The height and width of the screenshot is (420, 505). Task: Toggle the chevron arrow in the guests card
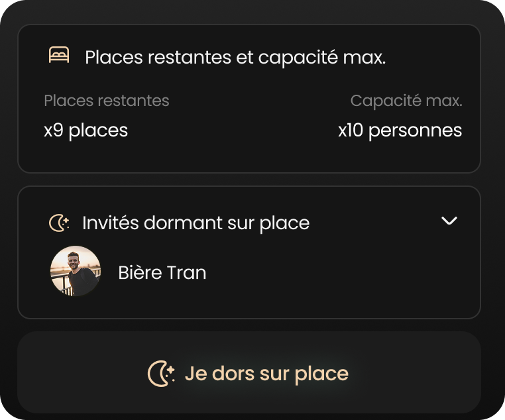pos(449,221)
